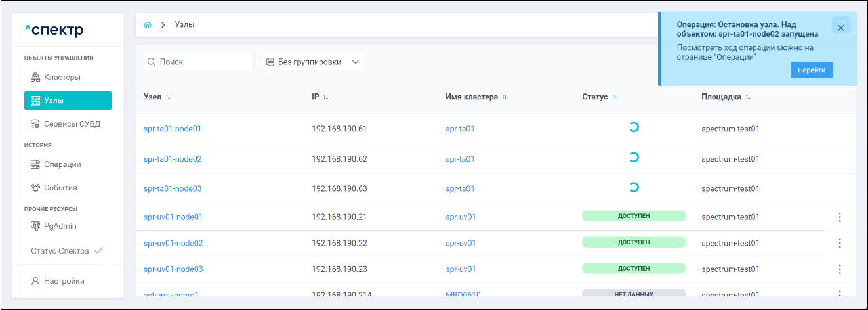Launch PgAdmin from the sidebar
The image size is (868, 310).
[60, 226]
